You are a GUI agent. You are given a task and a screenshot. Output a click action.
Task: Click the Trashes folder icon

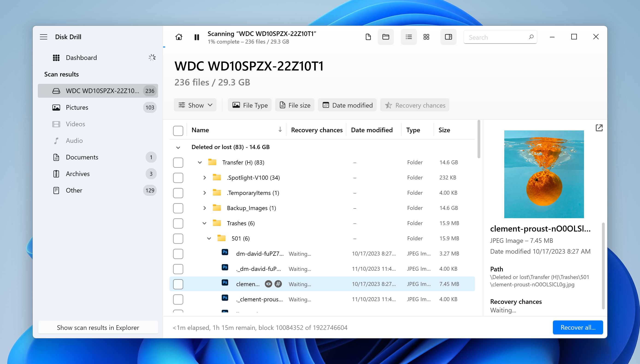tap(217, 223)
